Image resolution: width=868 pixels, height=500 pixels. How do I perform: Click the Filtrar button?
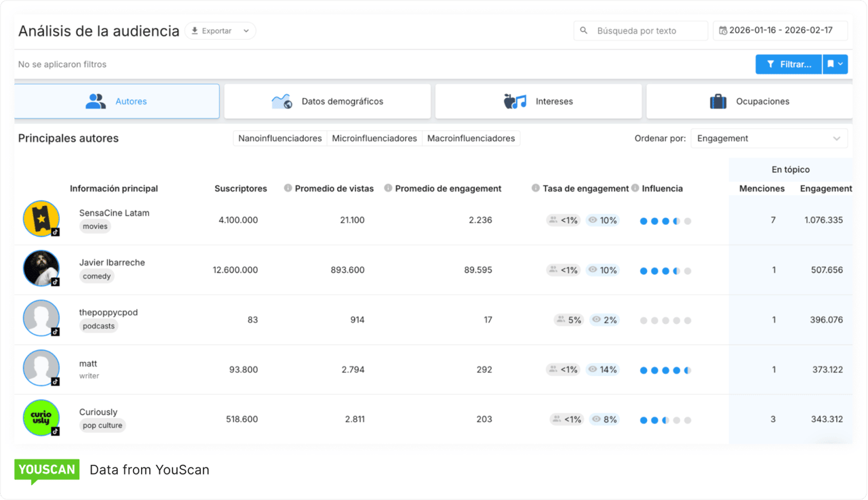tap(789, 64)
